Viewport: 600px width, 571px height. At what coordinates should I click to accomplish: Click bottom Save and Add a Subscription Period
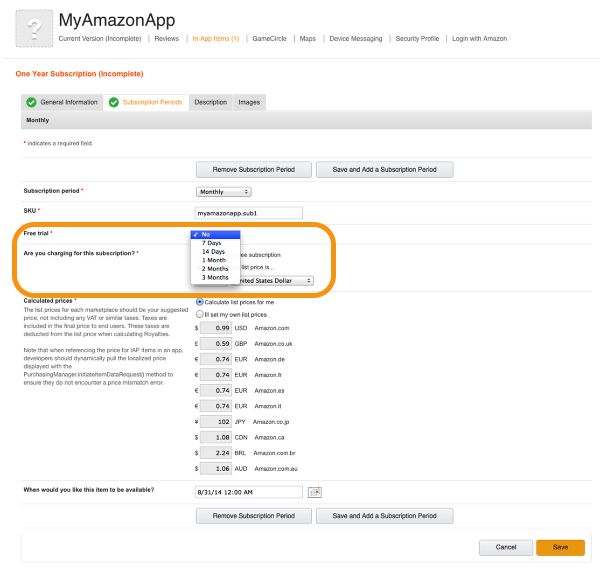coord(385,516)
